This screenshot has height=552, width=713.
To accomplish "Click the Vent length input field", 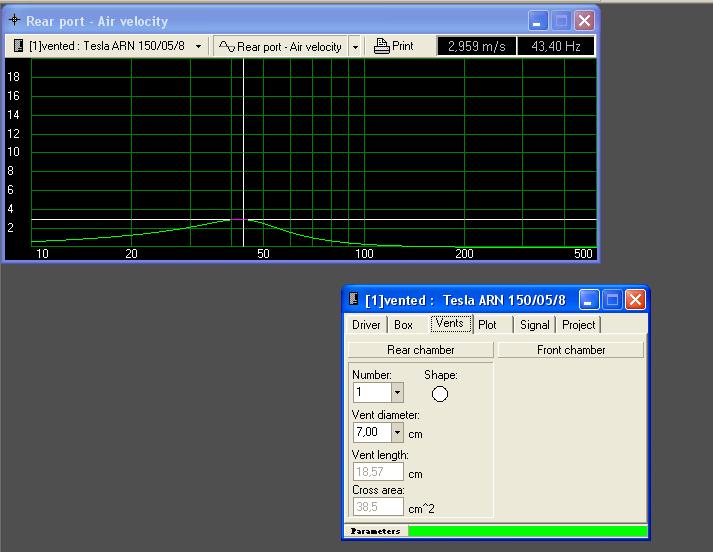I will point(378,472).
